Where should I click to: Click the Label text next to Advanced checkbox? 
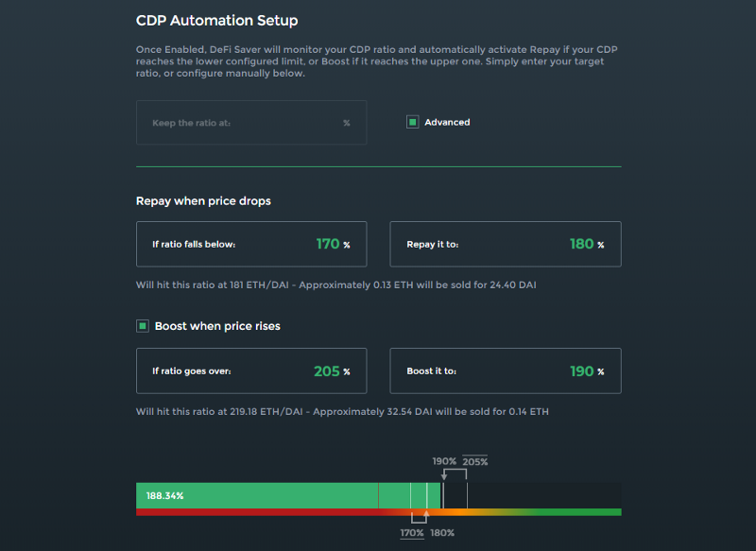(447, 123)
